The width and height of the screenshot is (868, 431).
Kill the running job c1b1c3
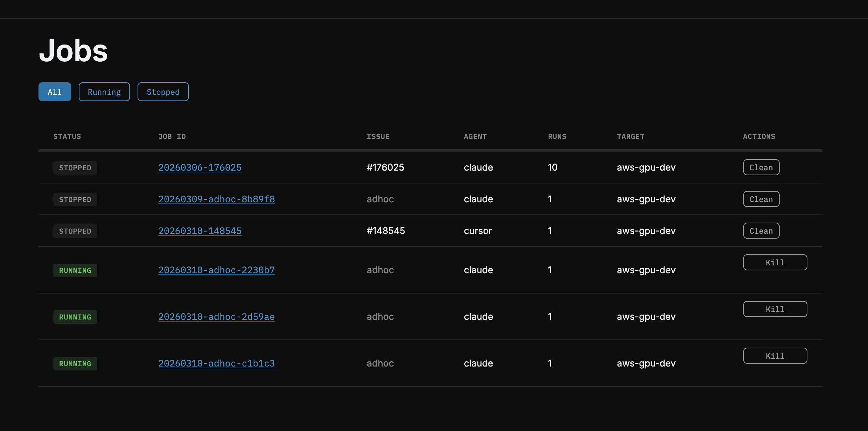(x=775, y=356)
